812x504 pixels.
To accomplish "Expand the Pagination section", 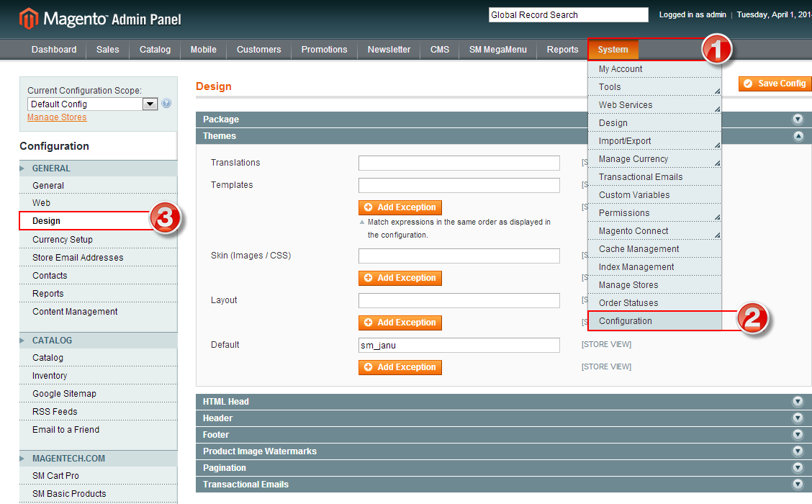I will [798, 468].
